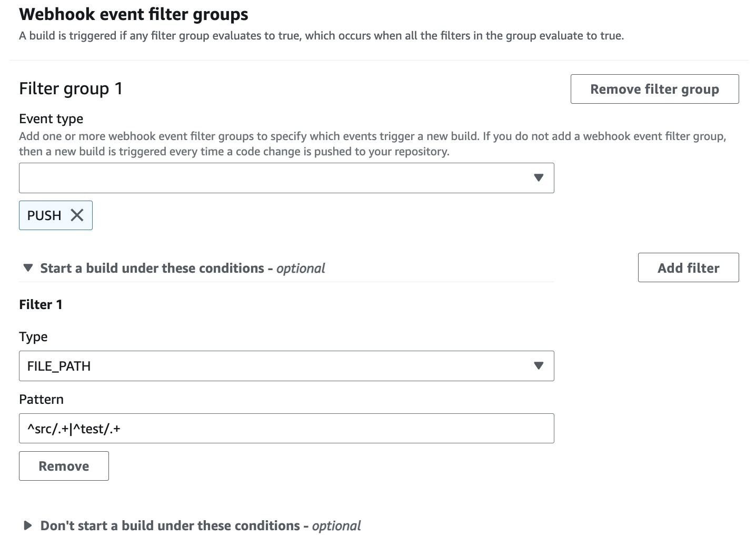Click the caret inside the Type selector
The height and width of the screenshot is (556, 756).
(x=539, y=365)
